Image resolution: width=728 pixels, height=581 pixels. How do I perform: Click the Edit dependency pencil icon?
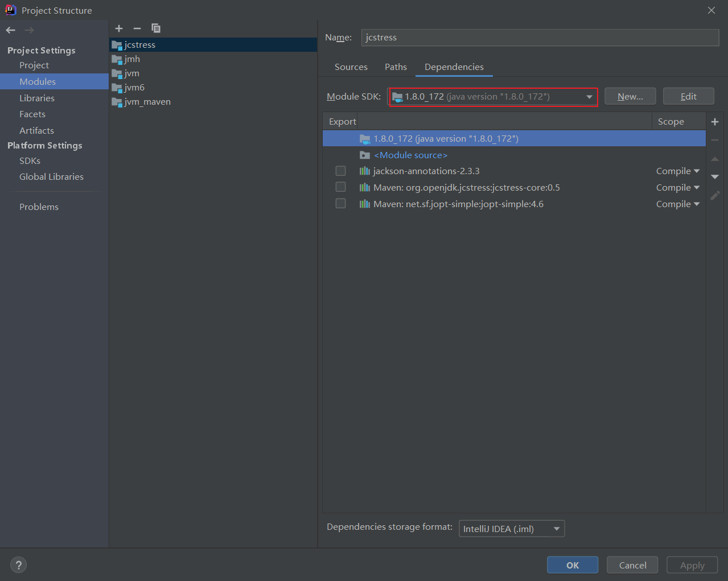pyautogui.click(x=715, y=195)
